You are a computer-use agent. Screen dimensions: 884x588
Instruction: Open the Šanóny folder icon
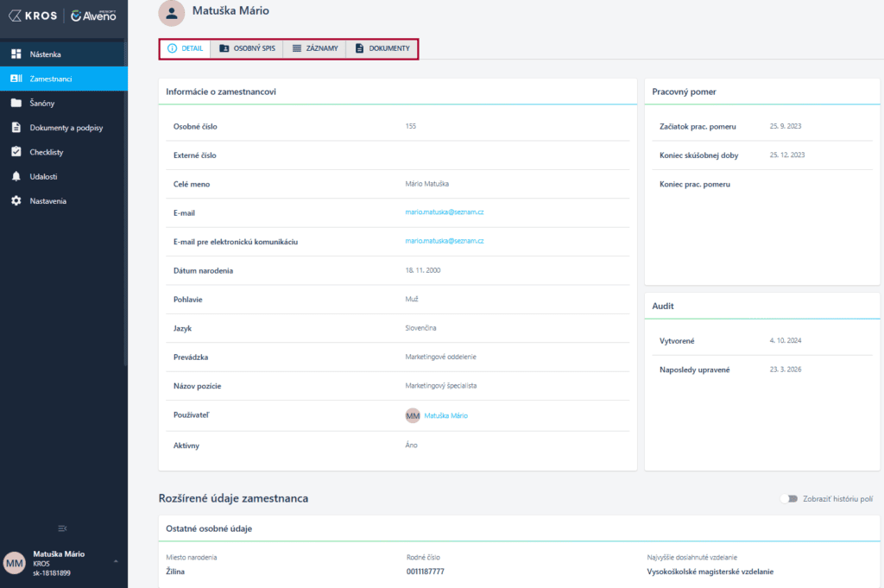[16, 103]
